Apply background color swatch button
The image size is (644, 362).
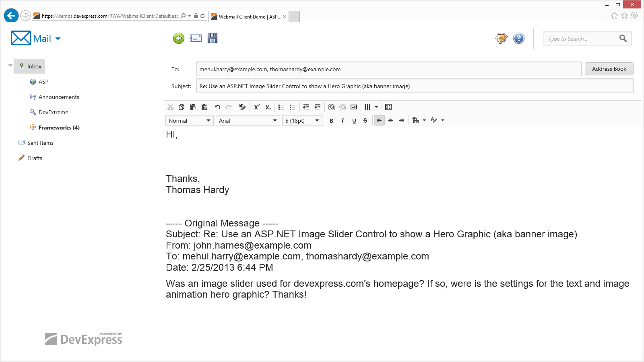pyautogui.click(x=416, y=120)
